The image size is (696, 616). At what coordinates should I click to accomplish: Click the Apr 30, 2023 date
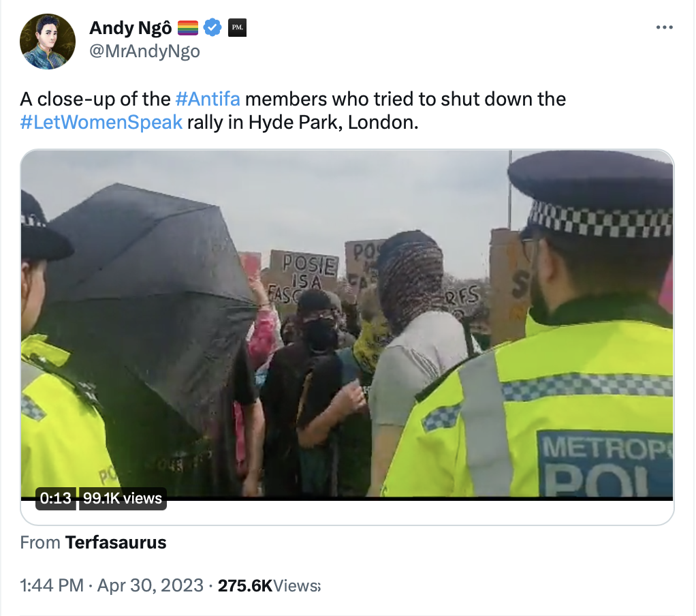[150, 585]
